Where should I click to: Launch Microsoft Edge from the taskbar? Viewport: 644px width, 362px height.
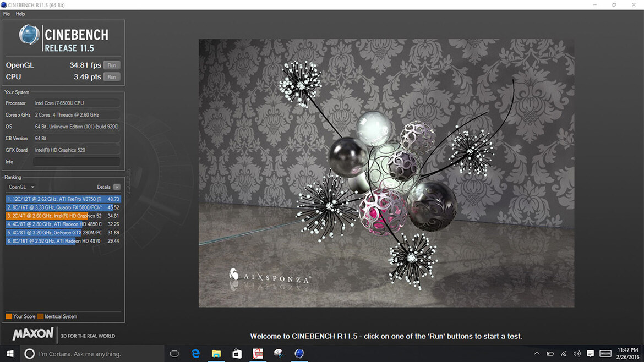pos(195,353)
